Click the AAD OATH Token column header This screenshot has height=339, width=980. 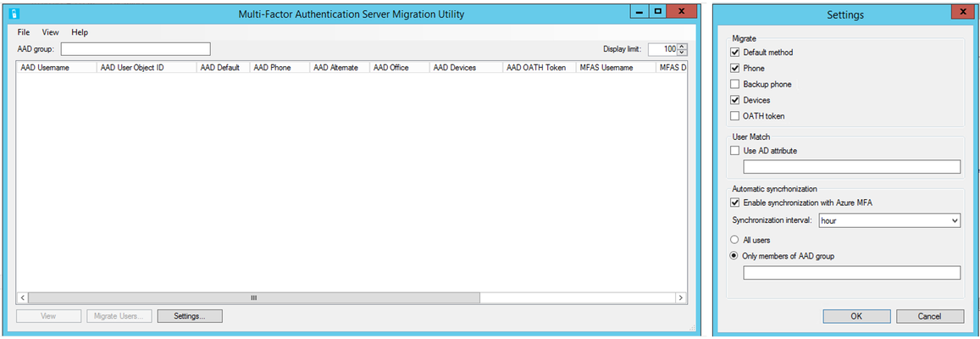click(x=539, y=68)
